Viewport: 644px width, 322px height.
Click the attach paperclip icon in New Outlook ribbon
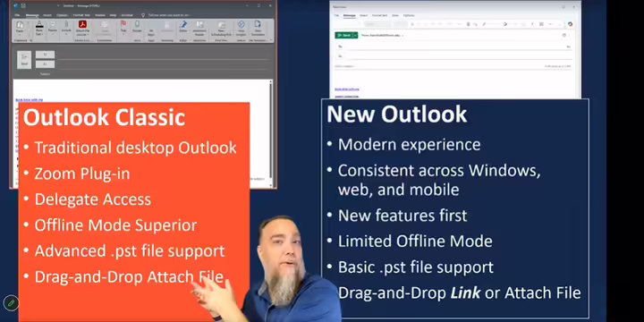(x=484, y=24)
